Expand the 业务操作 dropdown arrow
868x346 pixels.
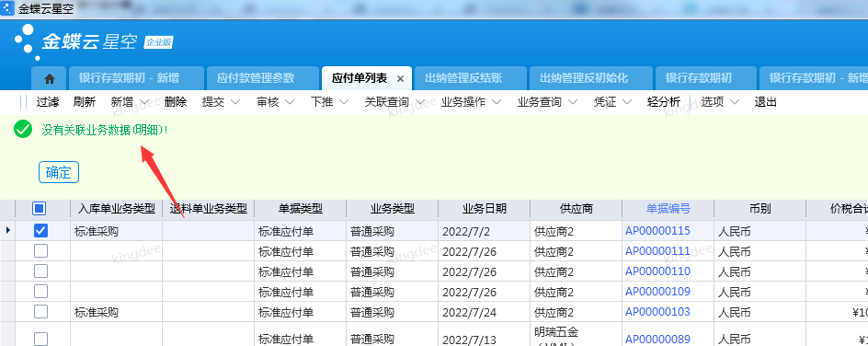tap(496, 102)
